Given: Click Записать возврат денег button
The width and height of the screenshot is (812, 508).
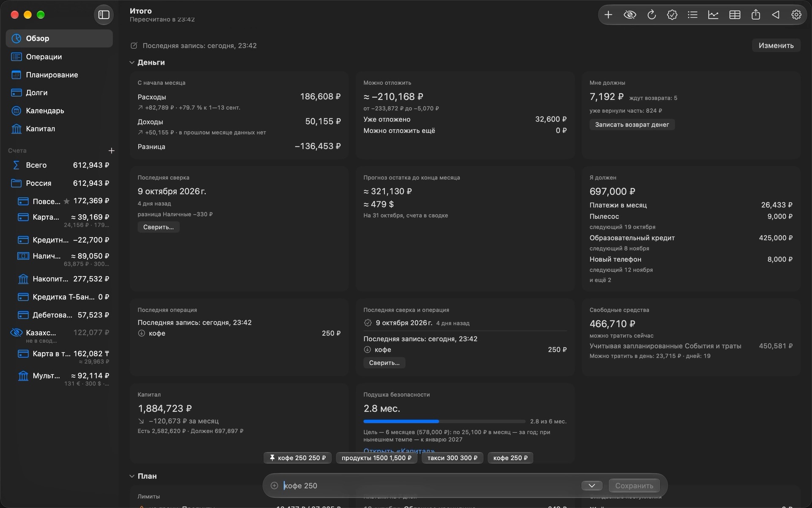Looking at the screenshot, I should 632,124.
